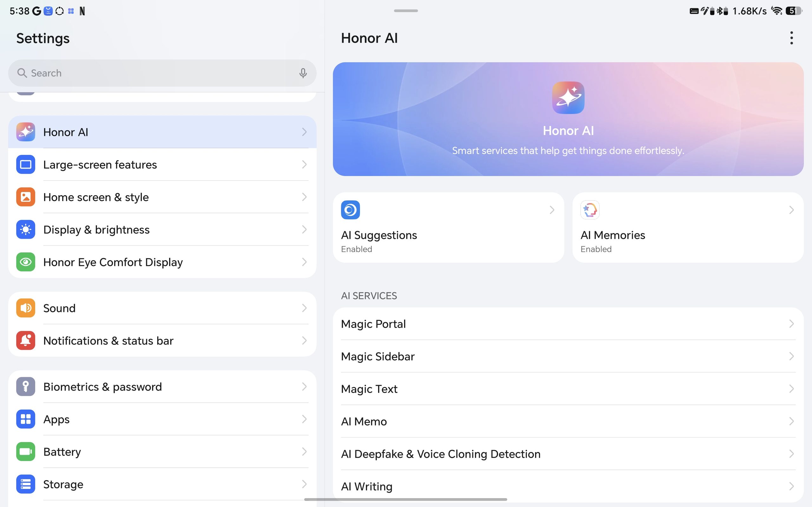
Task: Tap the Settings page title
Action: 43,38
